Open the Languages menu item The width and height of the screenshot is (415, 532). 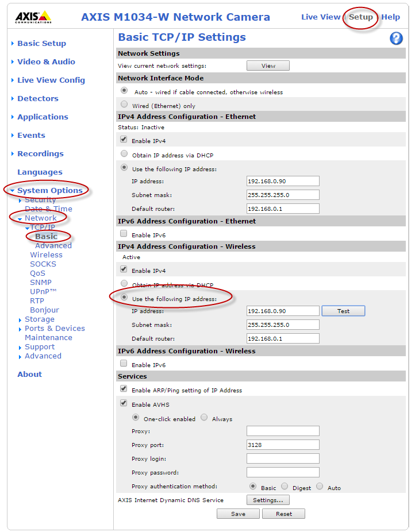tap(40, 172)
